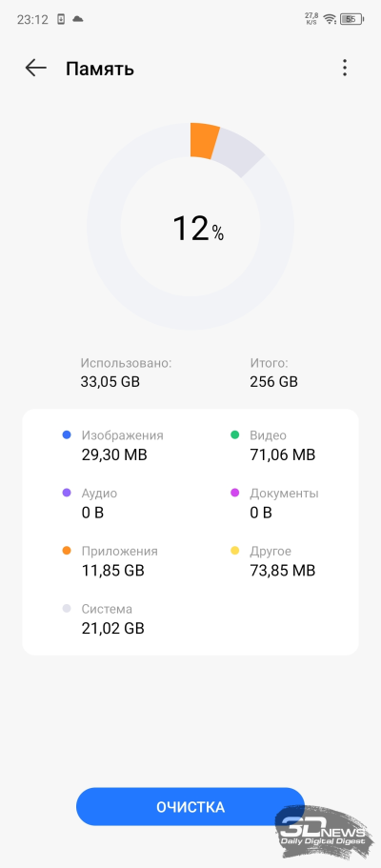Open the Видео storage category
This screenshot has width=381, height=868.
273,445
